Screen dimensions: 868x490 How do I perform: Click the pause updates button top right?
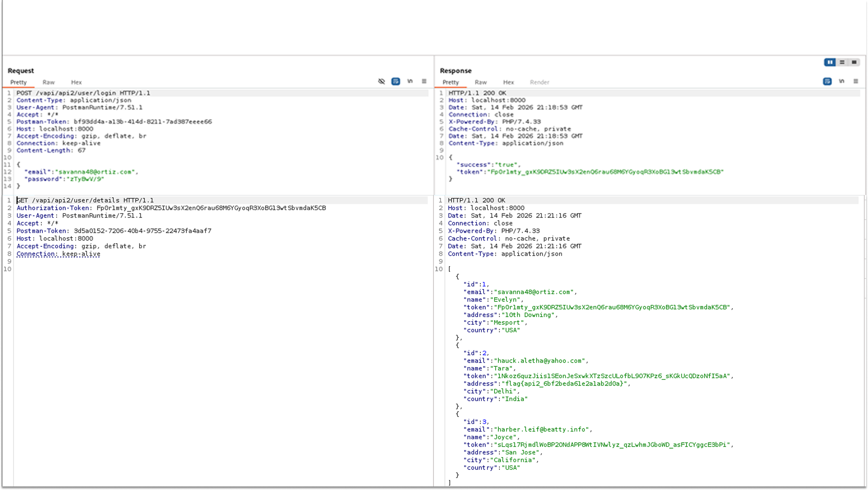pyautogui.click(x=830, y=62)
